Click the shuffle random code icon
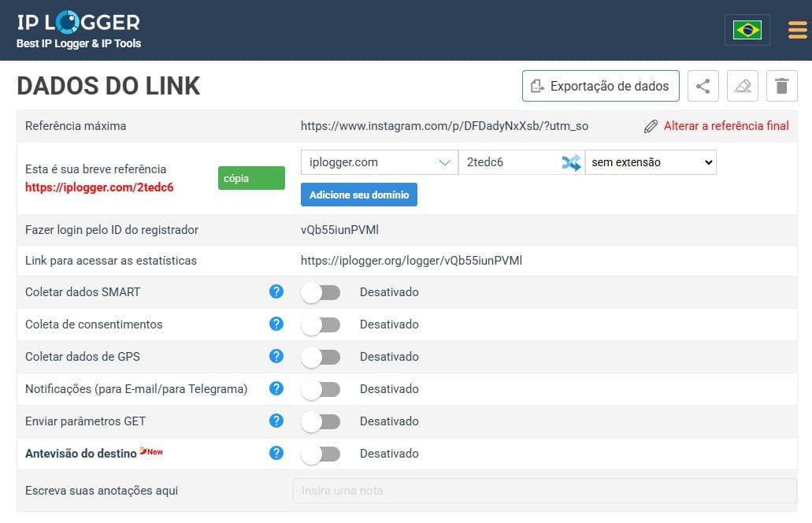812x523 pixels. 571,162
